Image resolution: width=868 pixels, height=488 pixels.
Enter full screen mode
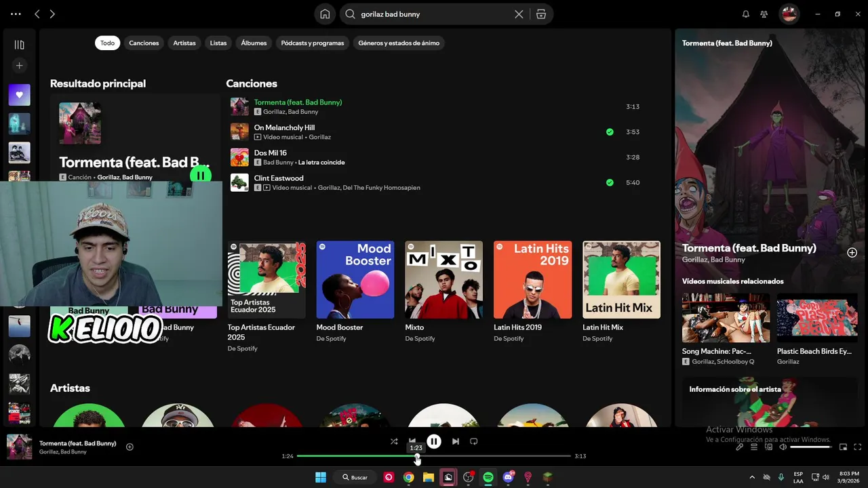tap(858, 447)
